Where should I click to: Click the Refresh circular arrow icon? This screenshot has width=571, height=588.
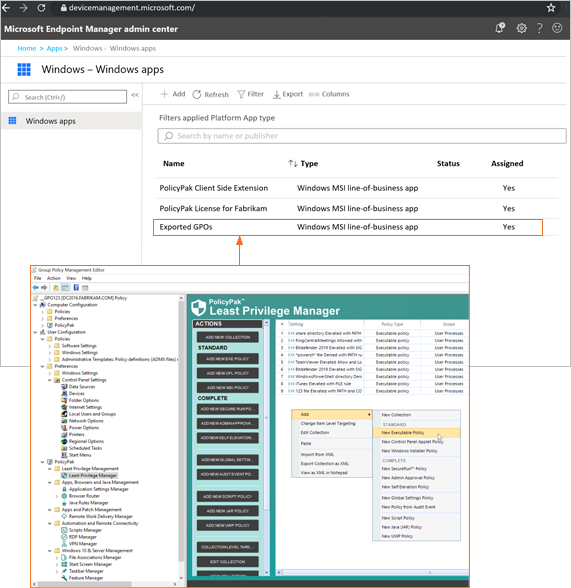point(197,94)
